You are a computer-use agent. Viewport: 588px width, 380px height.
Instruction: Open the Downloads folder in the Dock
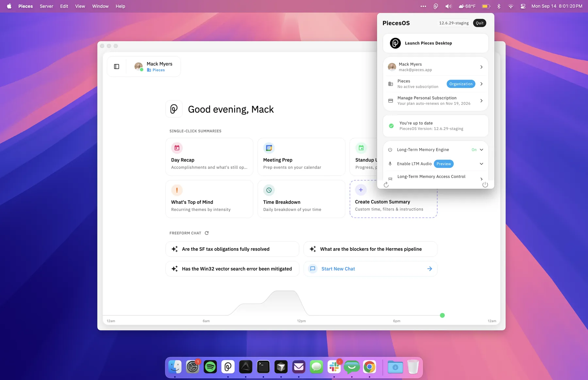[395, 367]
